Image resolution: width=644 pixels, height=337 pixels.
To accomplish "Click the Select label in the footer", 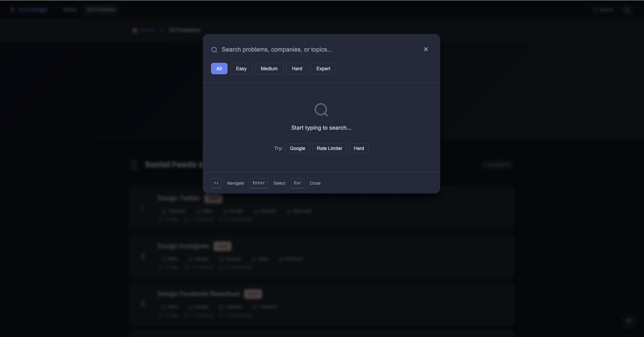I will coord(279,183).
